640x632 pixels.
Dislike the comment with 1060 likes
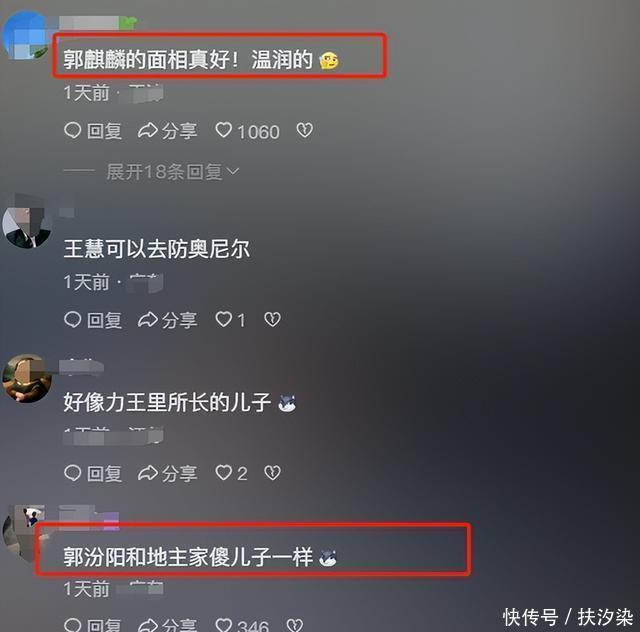coord(304,130)
